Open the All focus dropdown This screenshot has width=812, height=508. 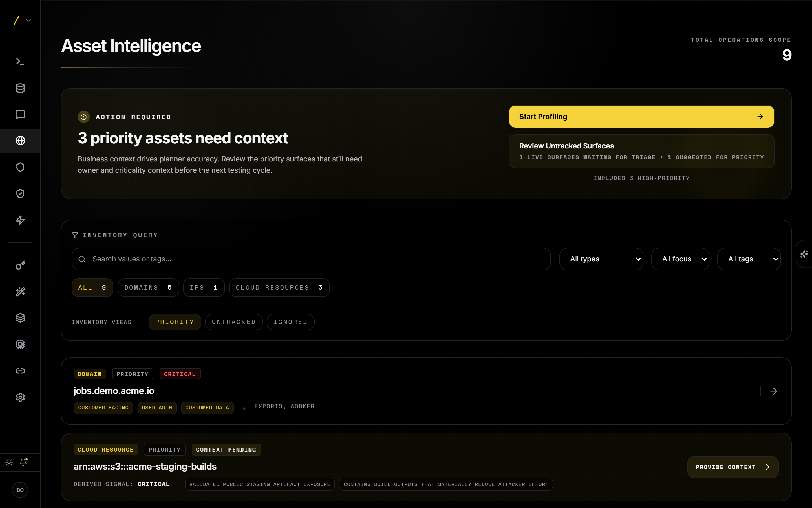point(680,259)
